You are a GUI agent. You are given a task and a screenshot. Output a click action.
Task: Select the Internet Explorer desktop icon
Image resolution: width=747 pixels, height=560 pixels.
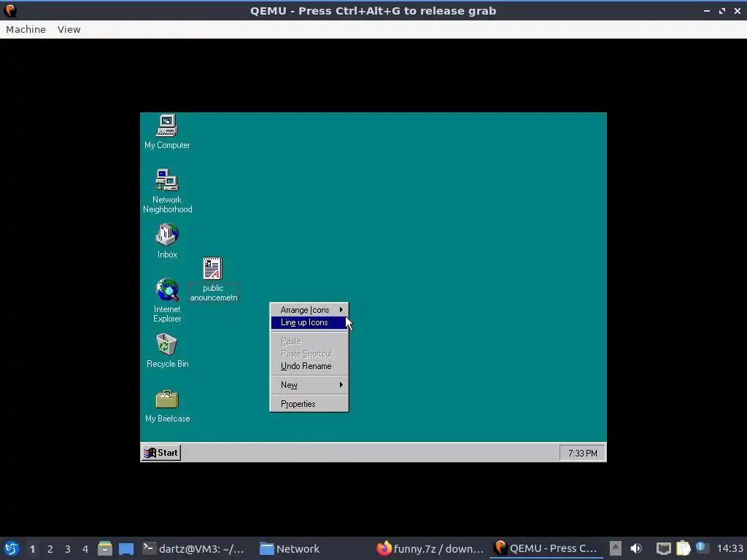(167, 300)
